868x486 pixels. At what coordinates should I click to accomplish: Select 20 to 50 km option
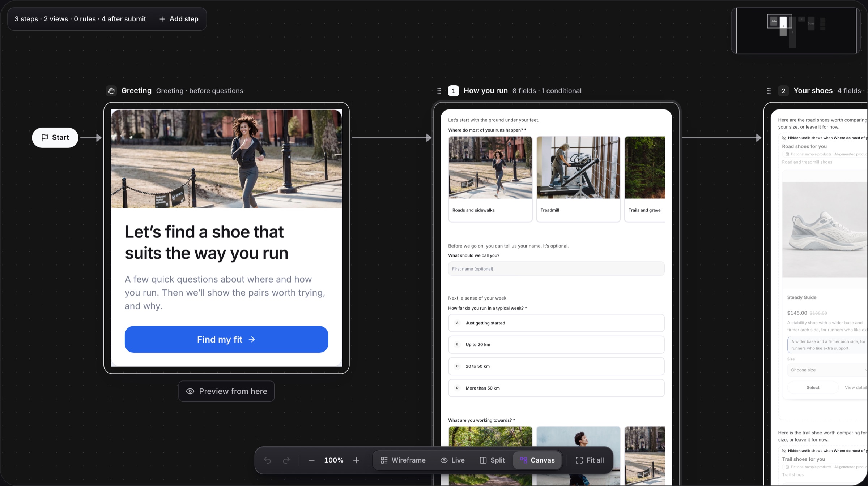(x=556, y=366)
